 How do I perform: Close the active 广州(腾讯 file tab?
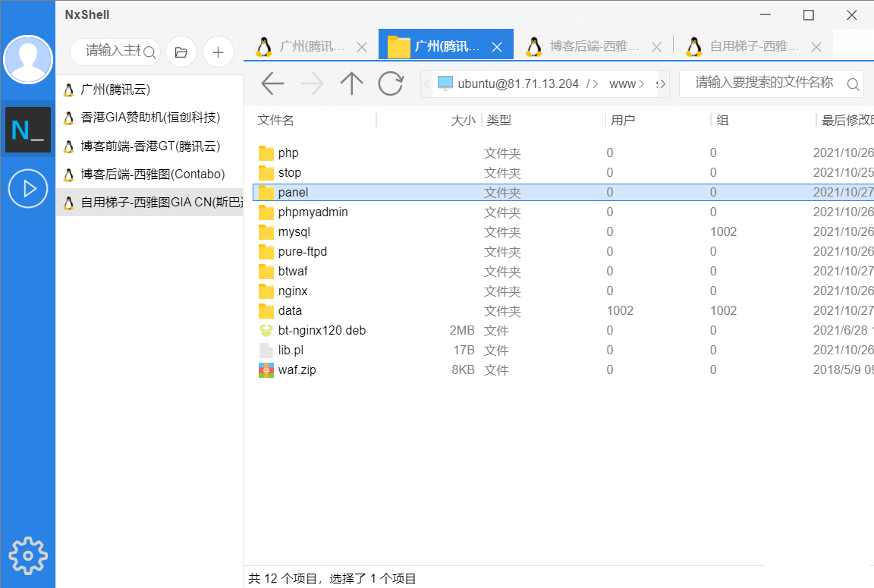(497, 47)
